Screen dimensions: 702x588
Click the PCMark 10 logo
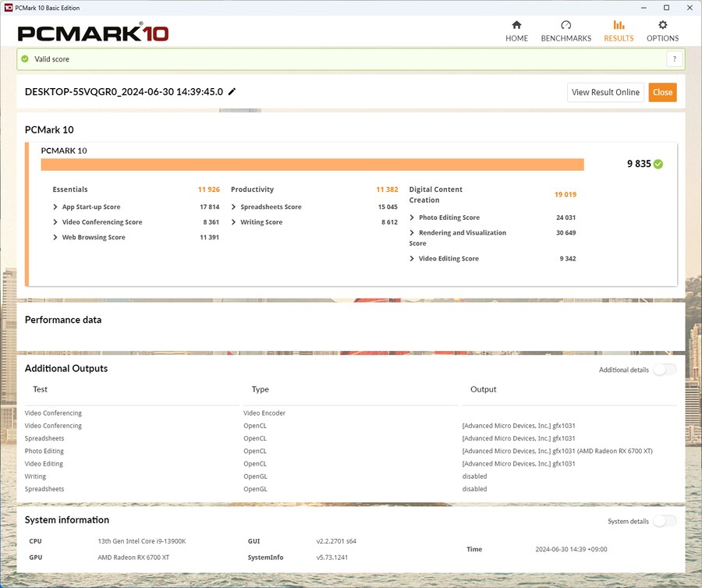click(93, 34)
